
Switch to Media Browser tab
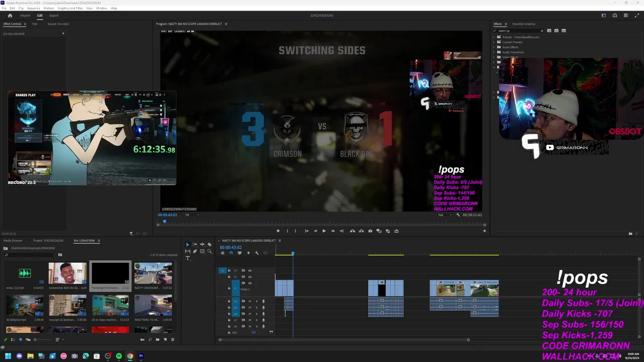point(13,240)
